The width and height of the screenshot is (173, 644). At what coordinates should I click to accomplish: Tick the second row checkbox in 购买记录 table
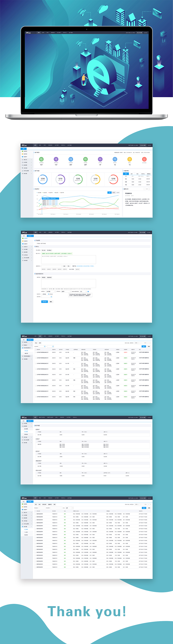click(36, 358)
